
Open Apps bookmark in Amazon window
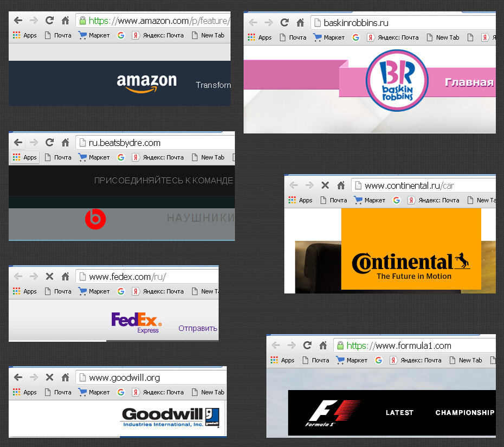click(x=25, y=35)
